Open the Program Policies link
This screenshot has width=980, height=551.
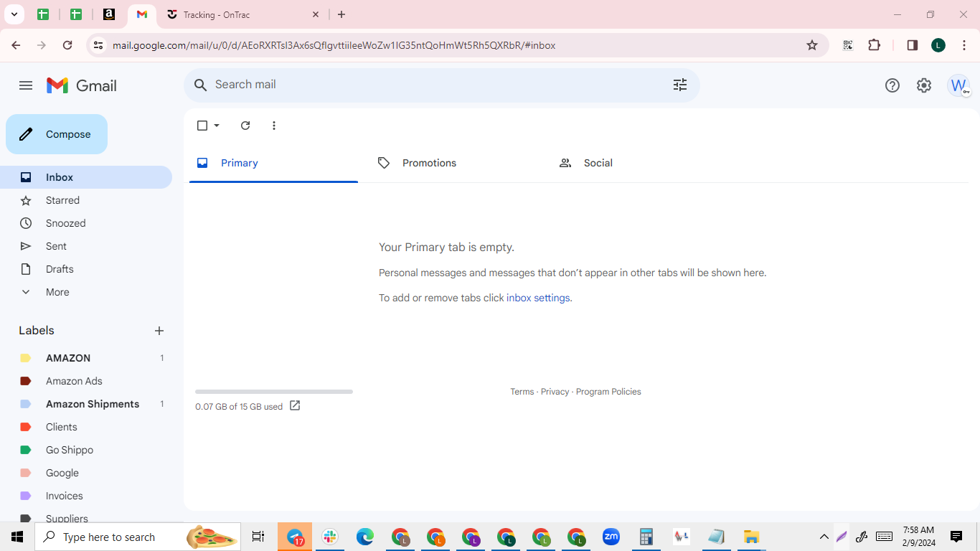click(x=608, y=392)
